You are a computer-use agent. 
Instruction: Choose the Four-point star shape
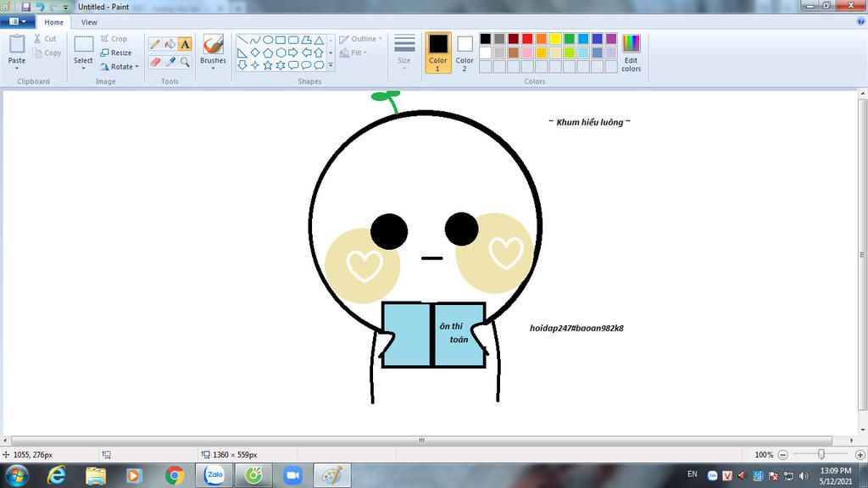tap(255, 65)
